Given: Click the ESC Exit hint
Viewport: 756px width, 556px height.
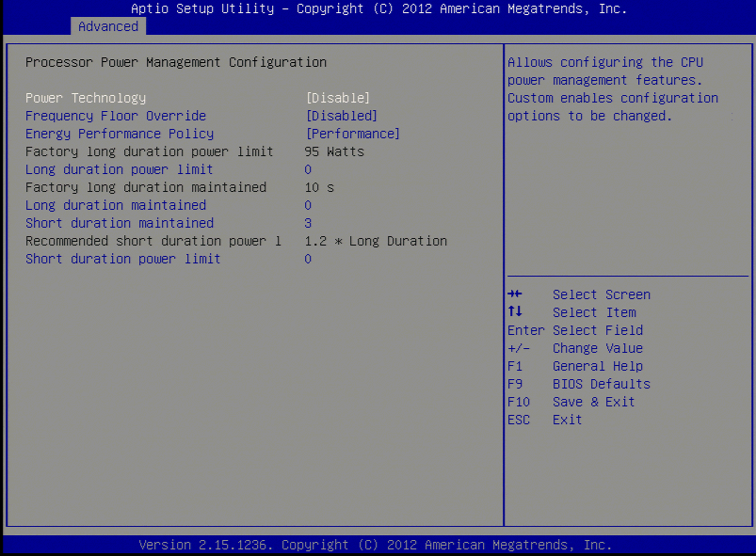Looking at the screenshot, I should coord(545,420).
